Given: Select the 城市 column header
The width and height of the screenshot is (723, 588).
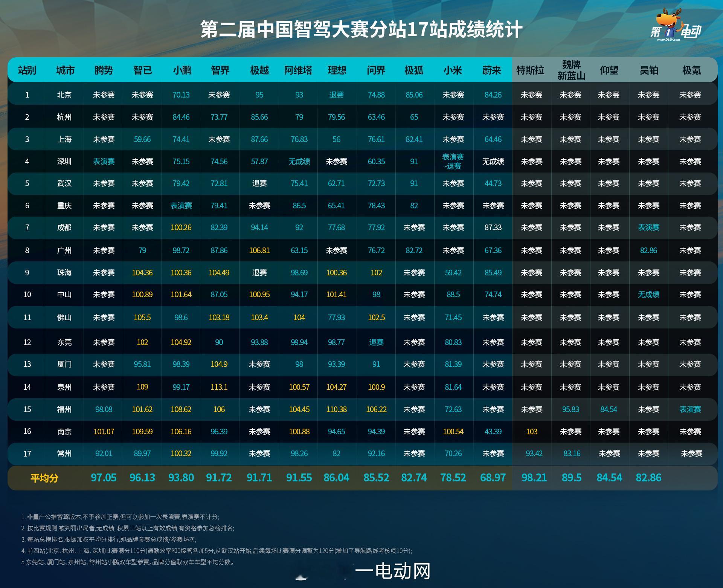Looking at the screenshot, I should coord(65,70).
